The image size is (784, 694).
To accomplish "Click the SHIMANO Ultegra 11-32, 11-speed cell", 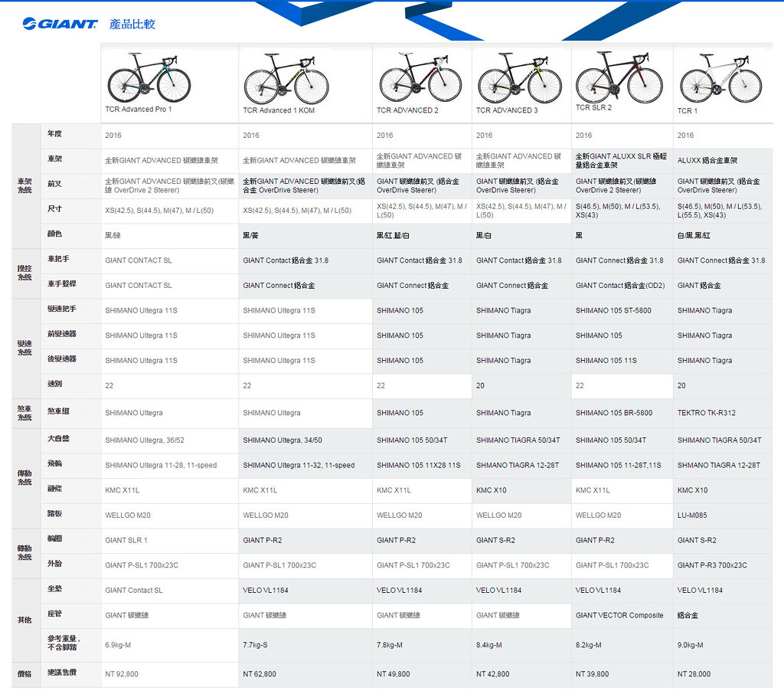I will [305, 465].
